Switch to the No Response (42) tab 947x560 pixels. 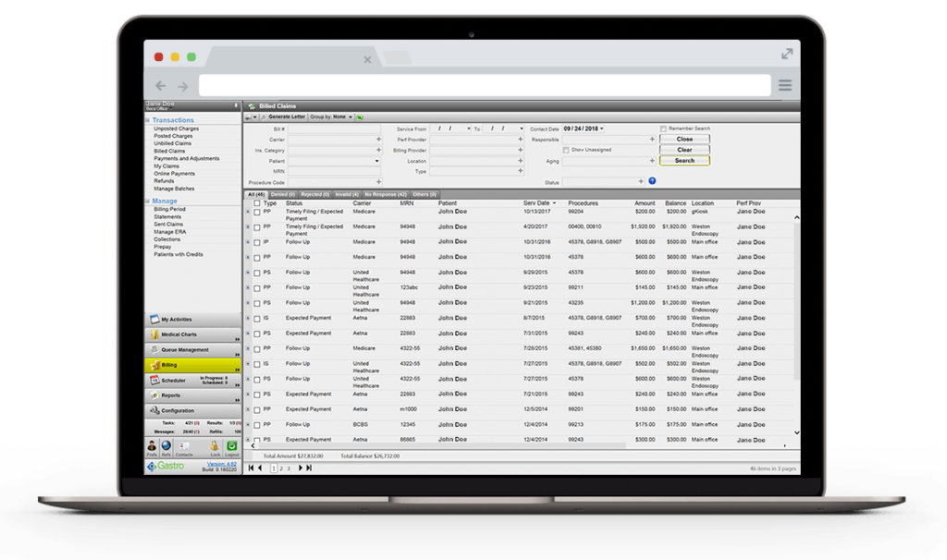tap(386, 194)
